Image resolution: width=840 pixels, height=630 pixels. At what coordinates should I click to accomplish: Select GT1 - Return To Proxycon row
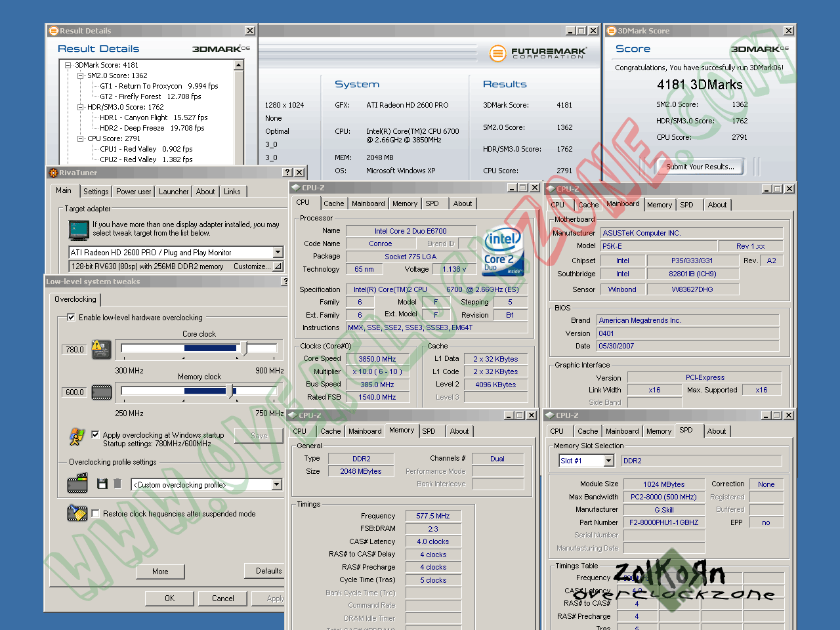(x=159, y=86)
